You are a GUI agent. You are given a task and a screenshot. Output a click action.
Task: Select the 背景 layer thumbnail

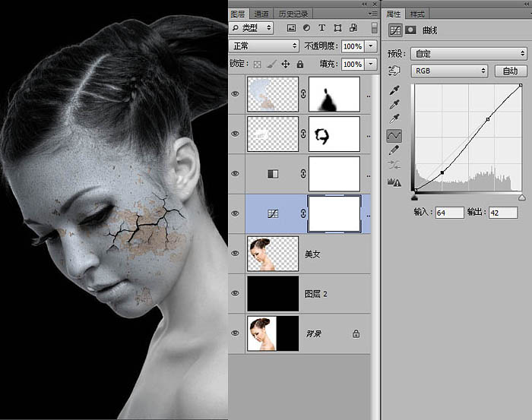(x=273, y=333)
